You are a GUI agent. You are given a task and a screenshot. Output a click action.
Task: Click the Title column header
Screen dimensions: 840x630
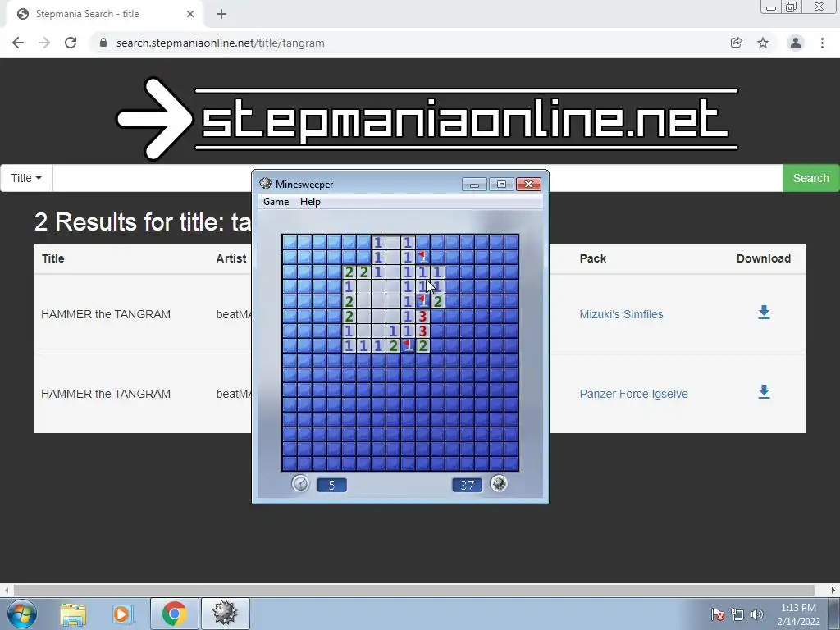coord(53,258)
